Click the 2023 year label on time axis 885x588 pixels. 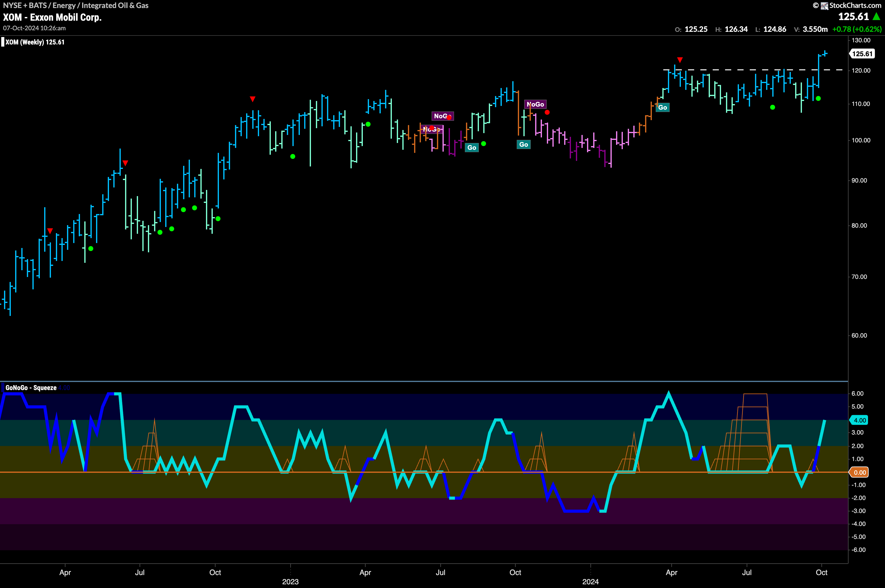pos(290,582)
